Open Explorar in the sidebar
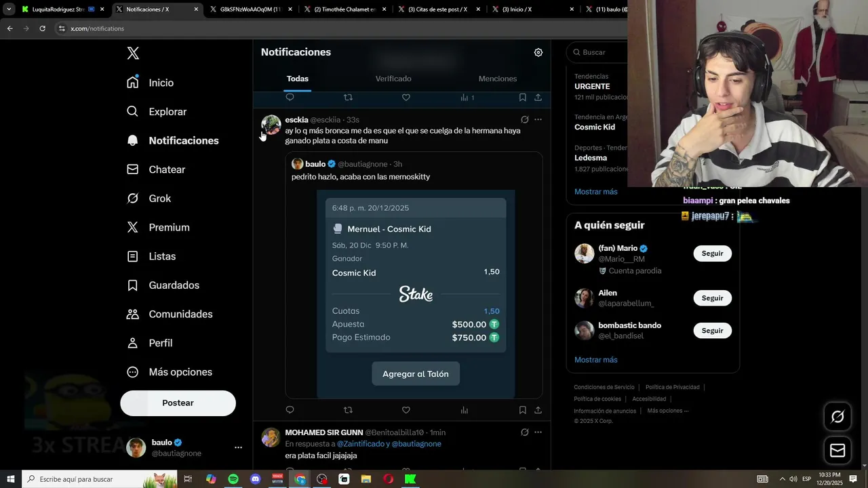 tap(157, 112)
